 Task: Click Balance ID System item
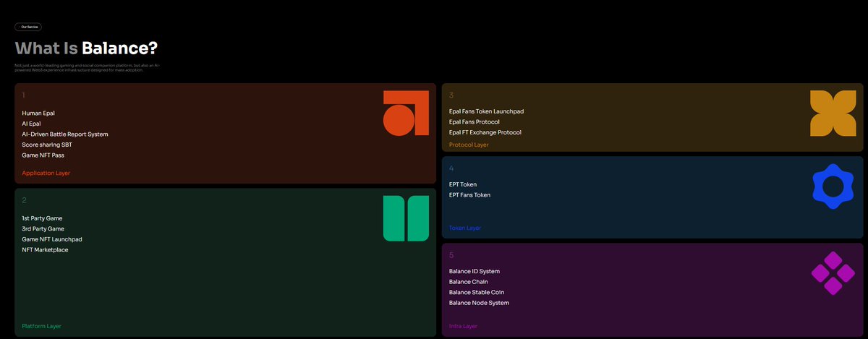[475, 271]
